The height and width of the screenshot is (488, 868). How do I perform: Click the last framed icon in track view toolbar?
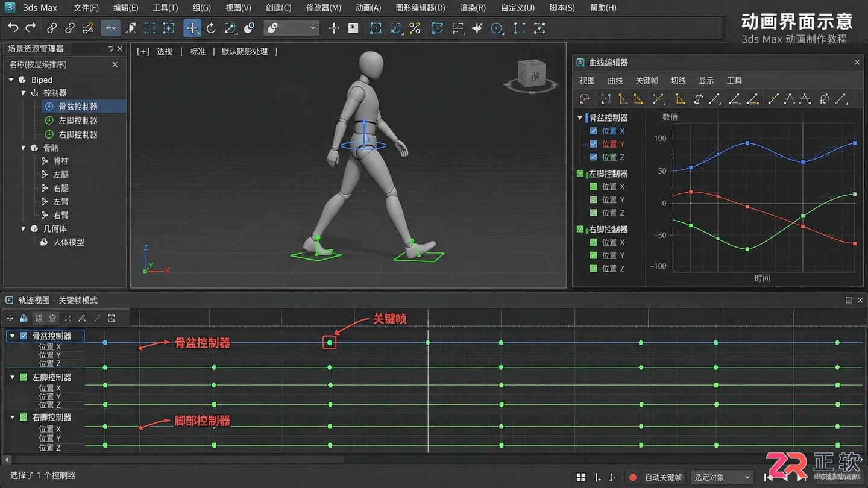(x=112, y=318)
